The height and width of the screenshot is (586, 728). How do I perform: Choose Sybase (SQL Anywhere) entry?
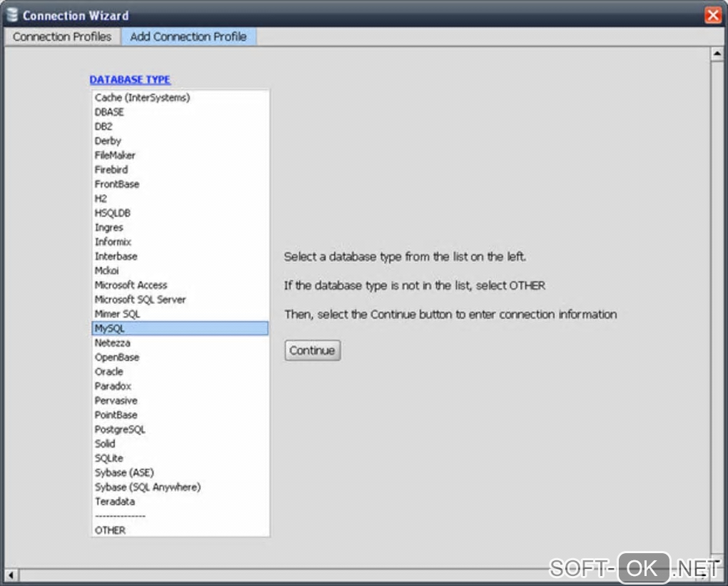coord(180,487)
